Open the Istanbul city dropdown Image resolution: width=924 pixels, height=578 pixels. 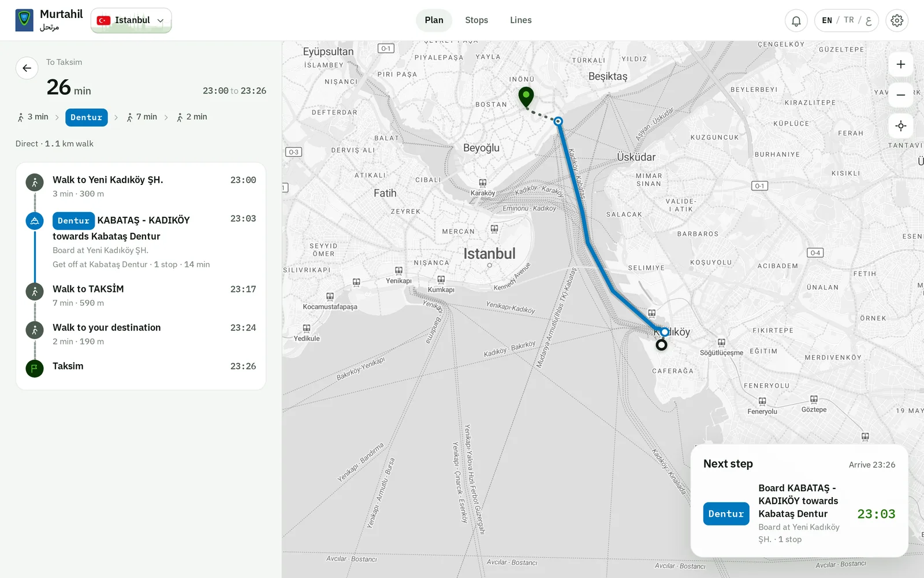tap(131, 20)
